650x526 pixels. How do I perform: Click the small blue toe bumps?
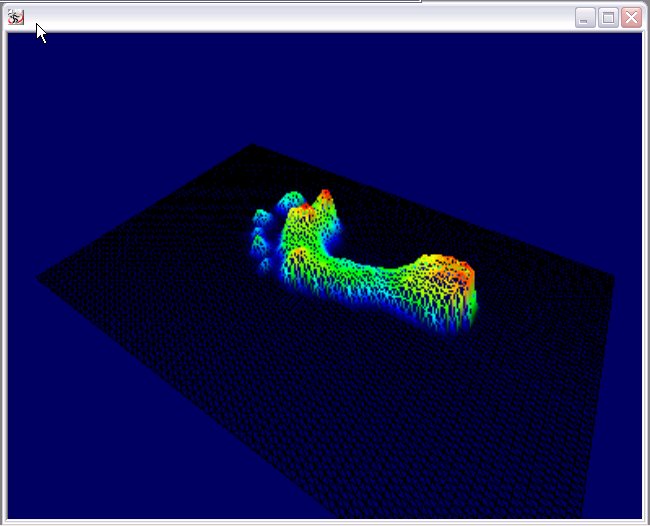(262, 238)
